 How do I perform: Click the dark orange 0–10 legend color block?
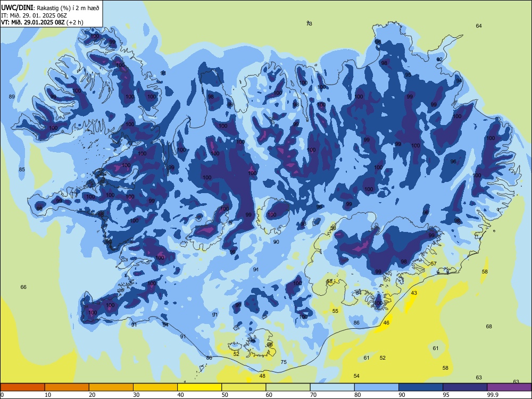pos(22,387)
